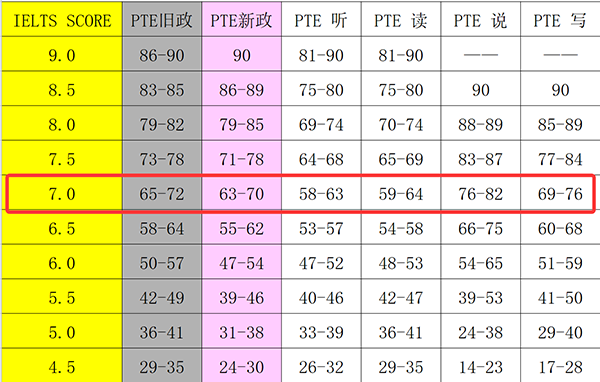Select the cell showing 42-47
600x382 pixels.
(x=401, y=297)
